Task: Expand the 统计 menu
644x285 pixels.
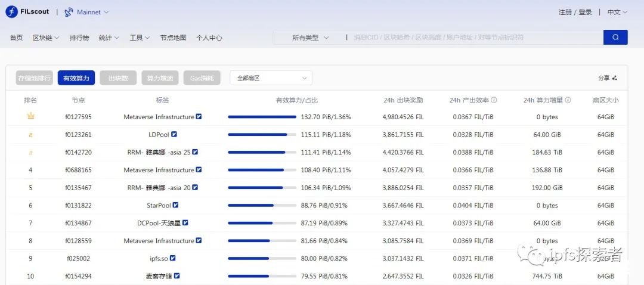Action: tap(109, 38)
